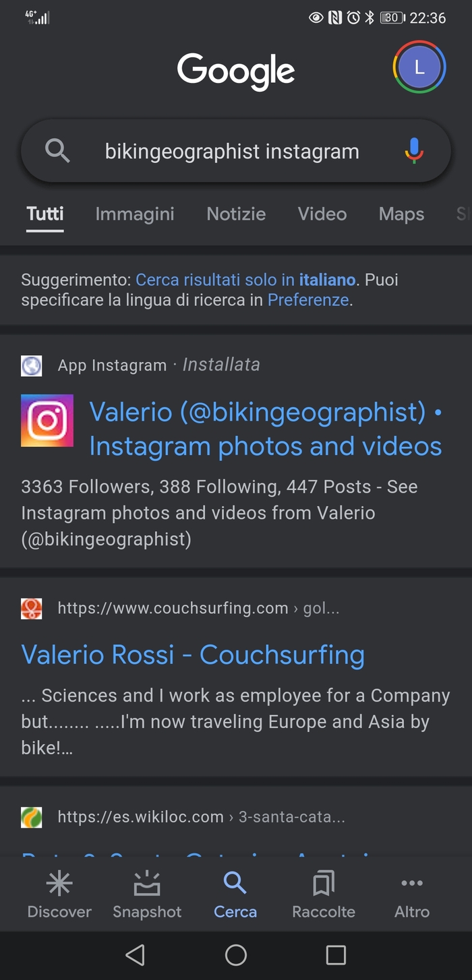The width and height of the screenshot is (472, 980).
Task: Open Valerio (@bikingeographist) Instagram result
Action: [x=266, y=429]
